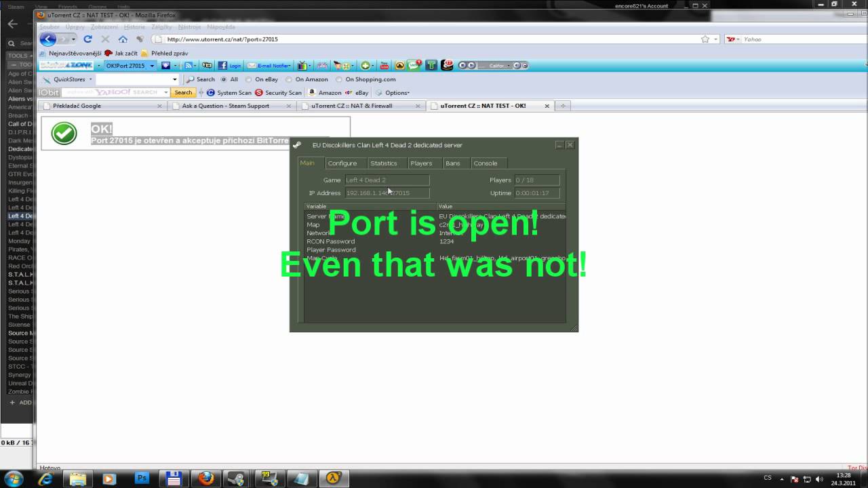The width and height of the screenshot is (868, 488).
Task: Open the Jak začít bookmark
Action: (121, 53)
